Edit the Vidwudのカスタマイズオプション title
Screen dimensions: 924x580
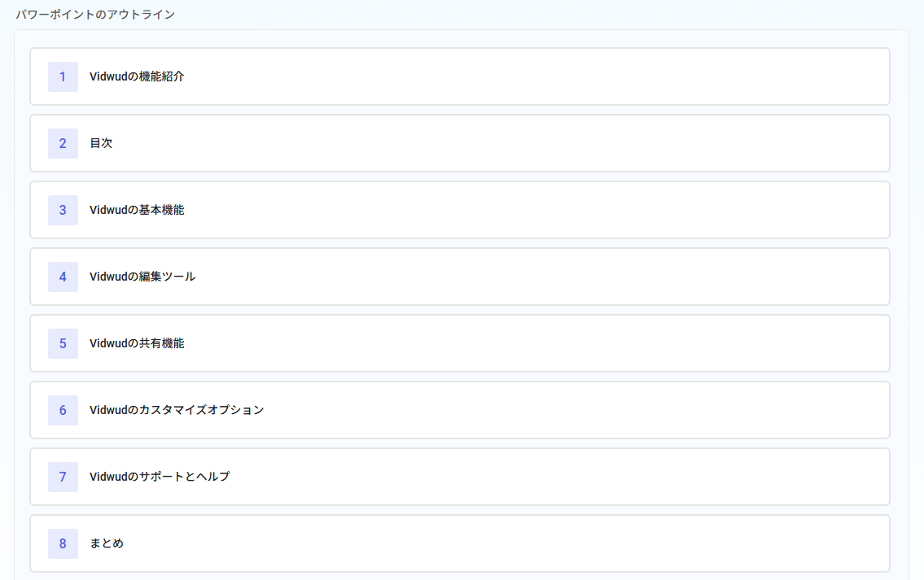click(x=177, y=410)
